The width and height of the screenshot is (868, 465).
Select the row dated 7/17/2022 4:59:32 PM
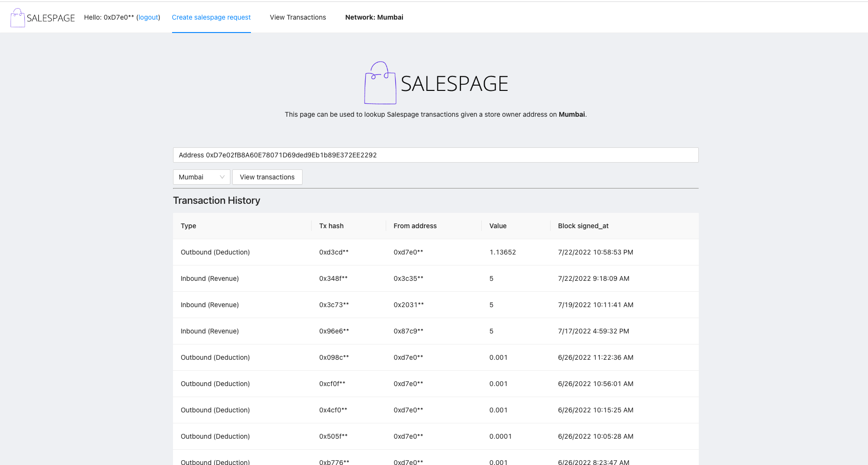coord(435,331)
